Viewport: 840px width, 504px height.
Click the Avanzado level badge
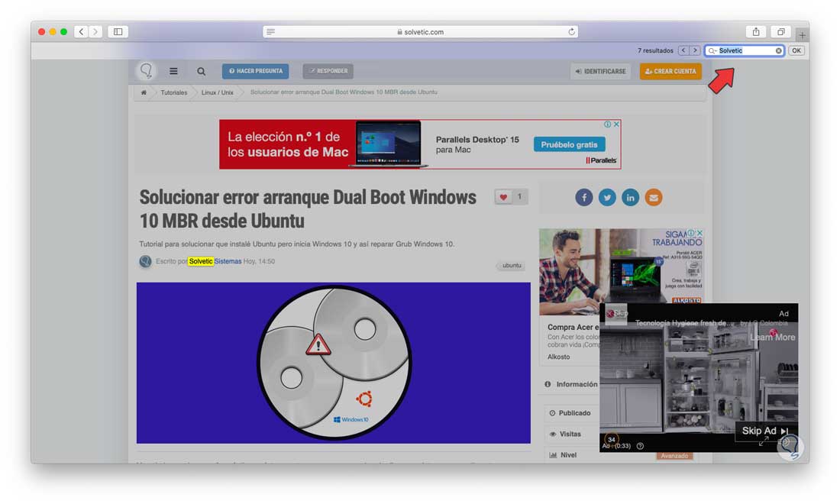point(674,456)
